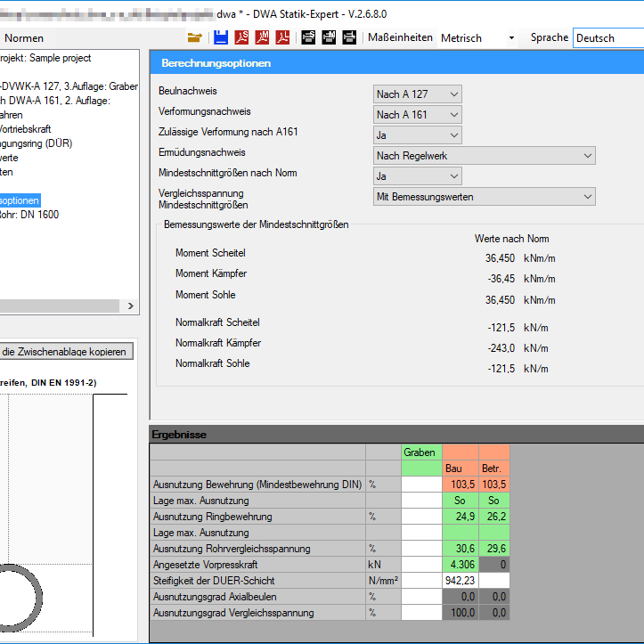Click the Sprache language field showing Deutsch
Image resolution: width=644 pixels, height=644 pixels.
click(x=607, y=38)
